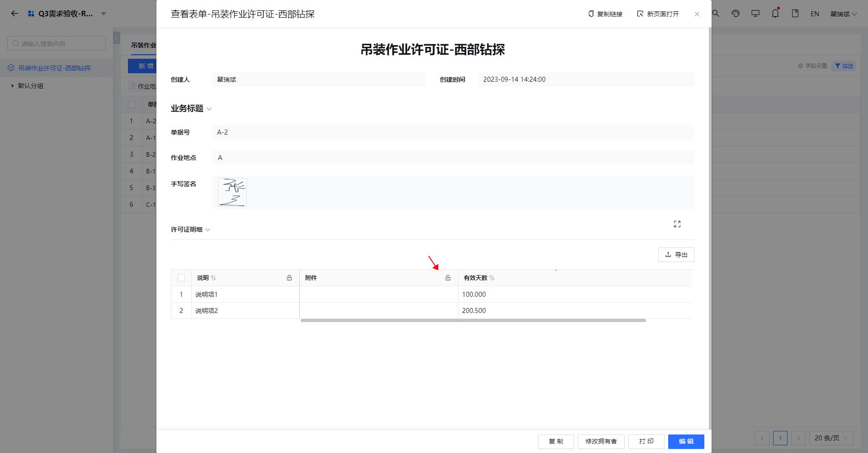
Task: Click the handwritten signature thumbnail
Action: [x=232, y=192]
